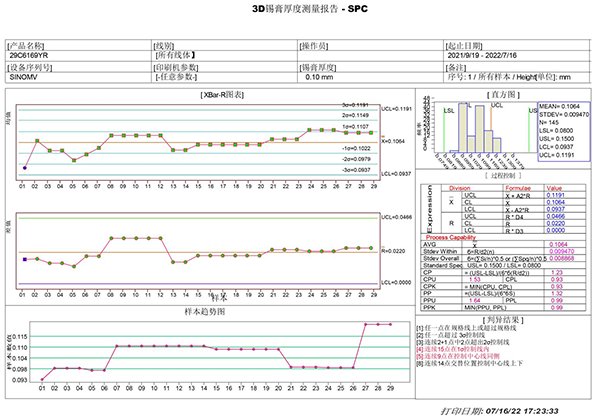Select the CPK row value 0.93
600x418 pixels.
pyautogui.click(x=557, y=287)
